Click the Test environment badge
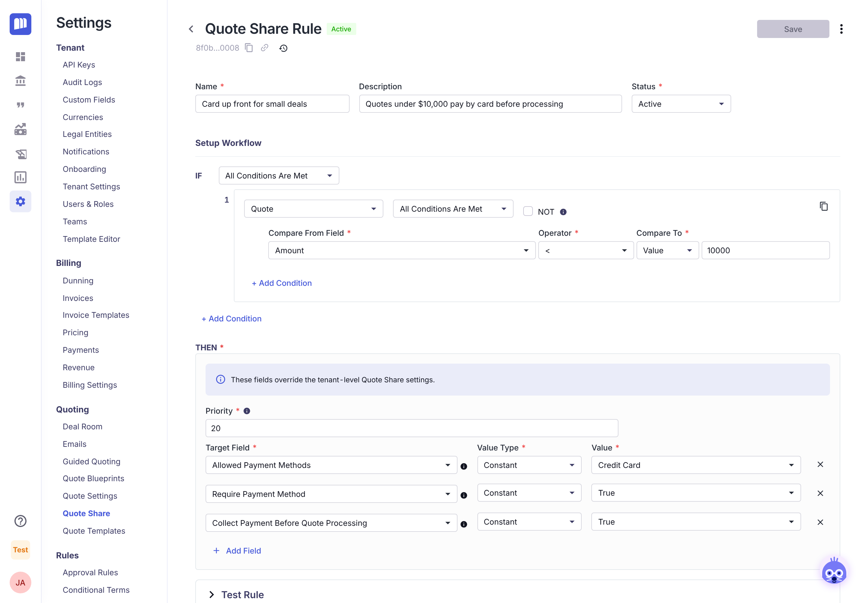Viewport: 868px width, 603px height. [x=20, y=550]
